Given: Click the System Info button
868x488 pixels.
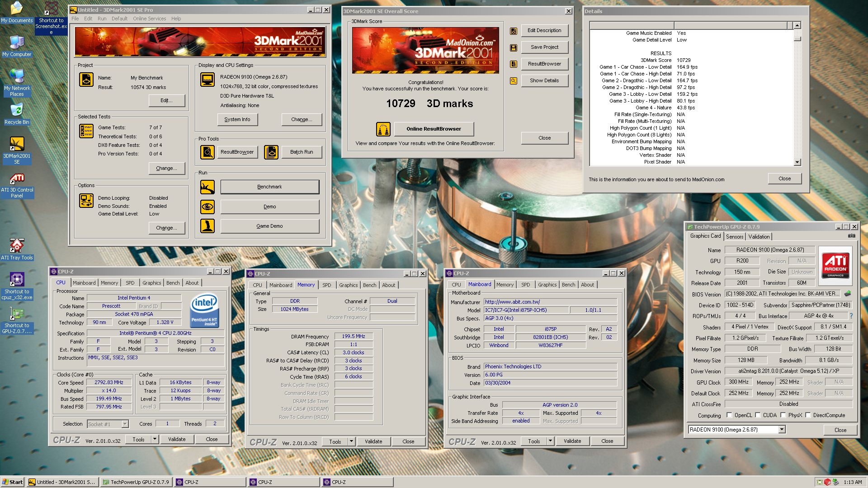Looking at the screenshot, I should point(237,119).
